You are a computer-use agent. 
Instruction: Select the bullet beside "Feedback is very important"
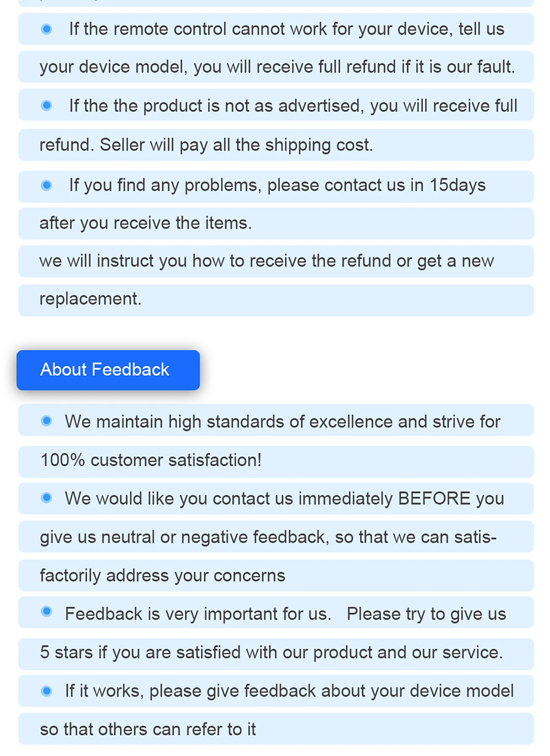(47, 612)
